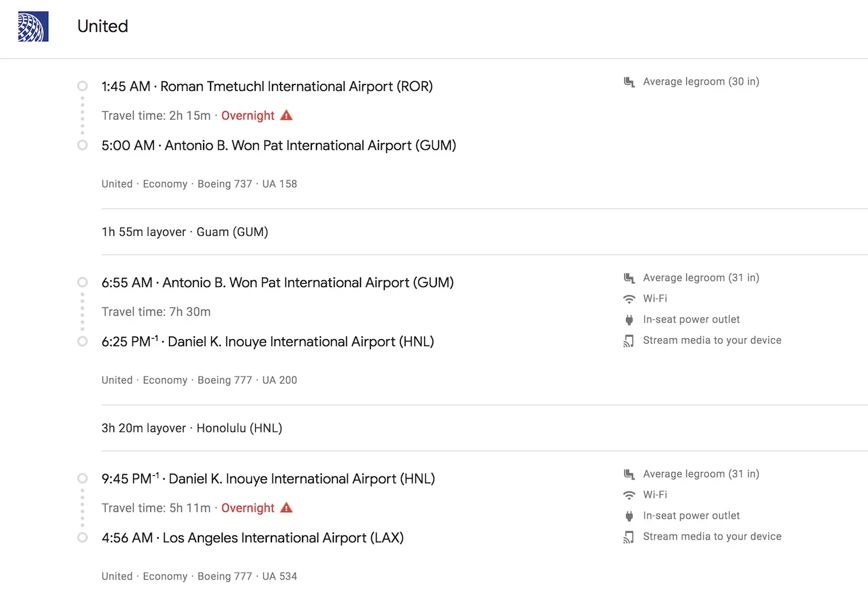Click the arrival circle marker at GUM 5:00 AM
868x599 pixels.
click(83, 145)
